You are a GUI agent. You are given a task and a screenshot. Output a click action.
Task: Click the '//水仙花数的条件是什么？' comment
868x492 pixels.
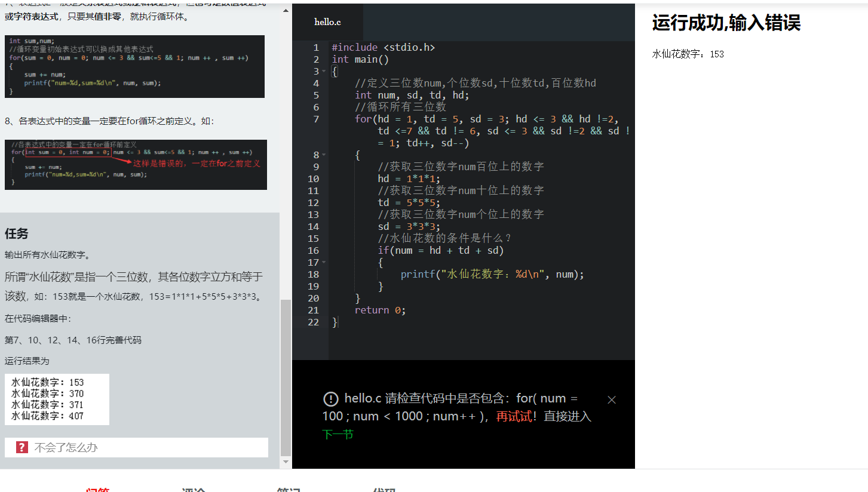445,238
